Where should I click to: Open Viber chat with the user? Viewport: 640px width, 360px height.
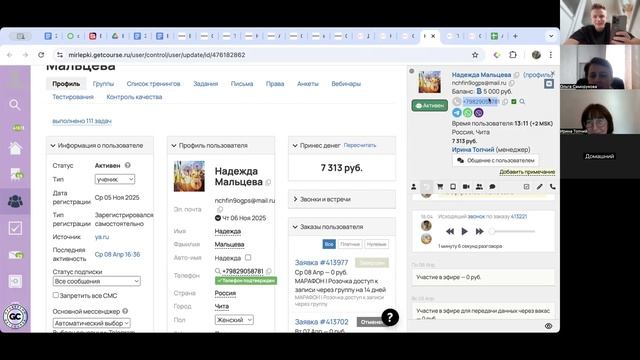(478, 112)
